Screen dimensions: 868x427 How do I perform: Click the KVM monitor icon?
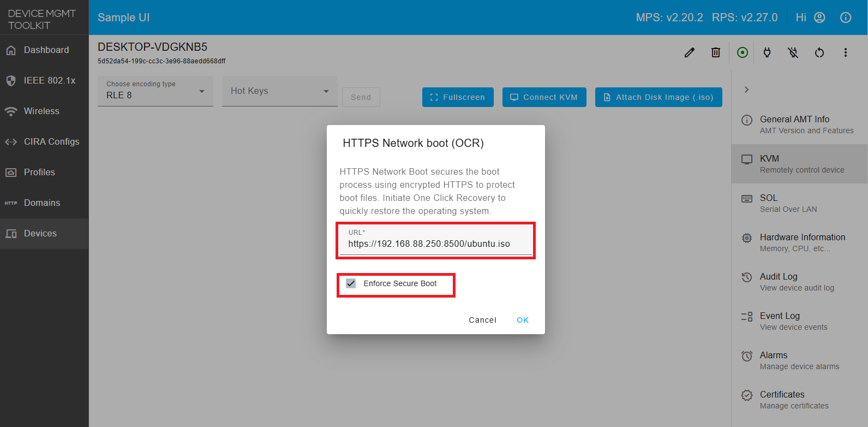(747, 159)
